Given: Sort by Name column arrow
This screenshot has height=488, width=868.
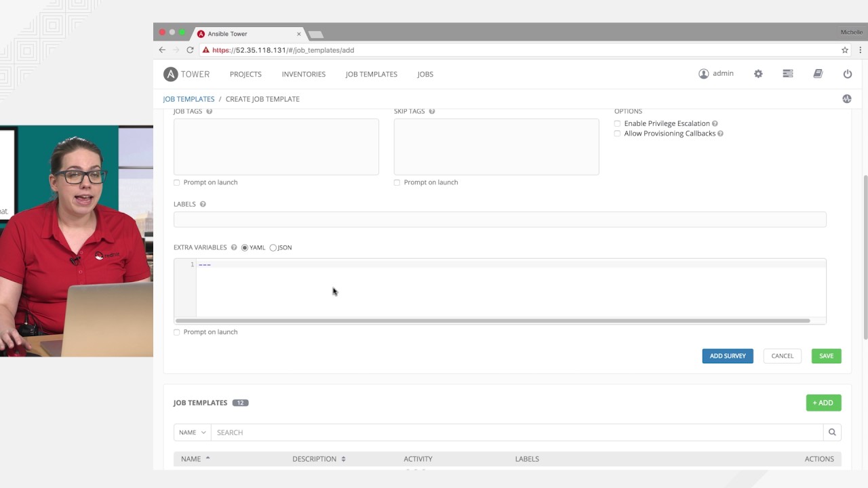Looking at the screenshot, I should click(208, 459).
